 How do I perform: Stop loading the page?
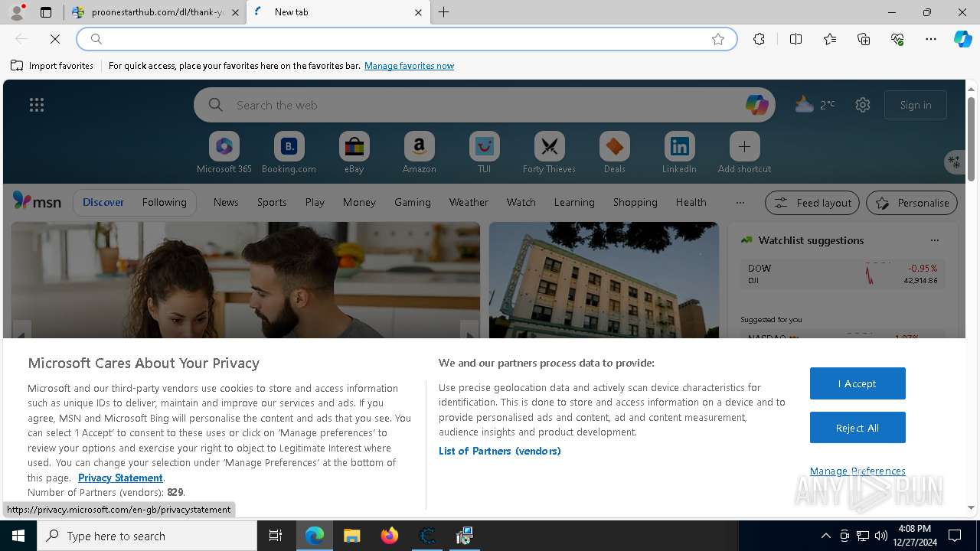pyautogui.click(x=55, y=39)
